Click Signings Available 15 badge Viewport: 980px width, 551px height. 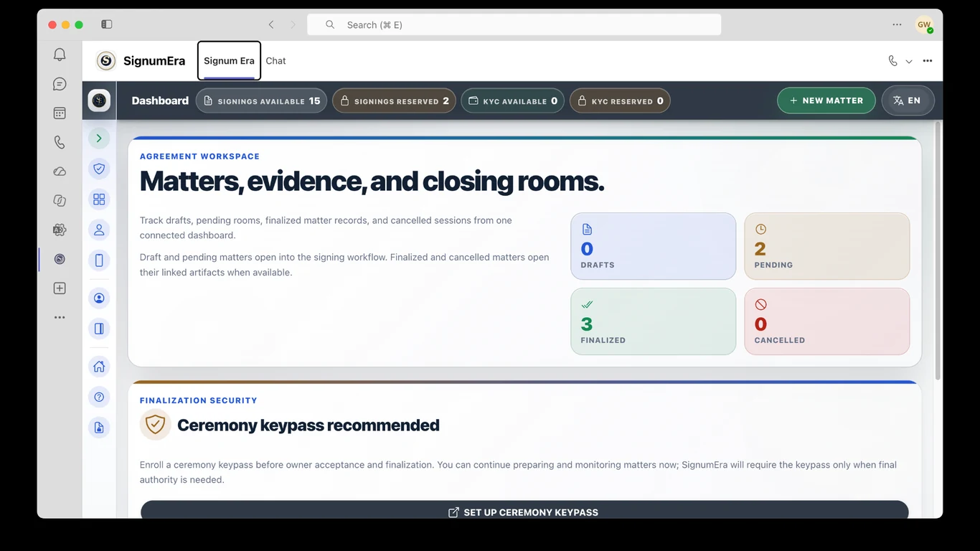[262, 100]
